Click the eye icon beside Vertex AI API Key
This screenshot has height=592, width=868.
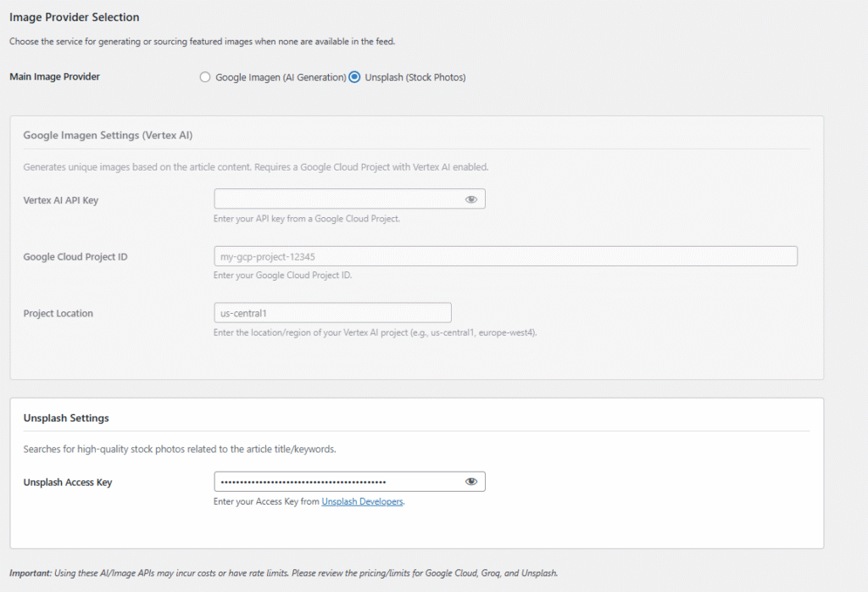tap(471, 198)
